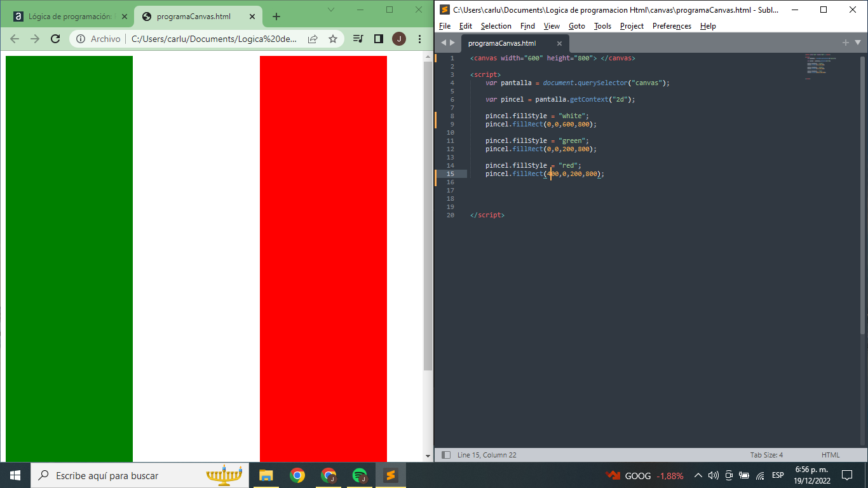Open the site info icon beside Archivo
The height and width of the screenshot is (488, 868).
pyautogui.click(x=81, y=39)
